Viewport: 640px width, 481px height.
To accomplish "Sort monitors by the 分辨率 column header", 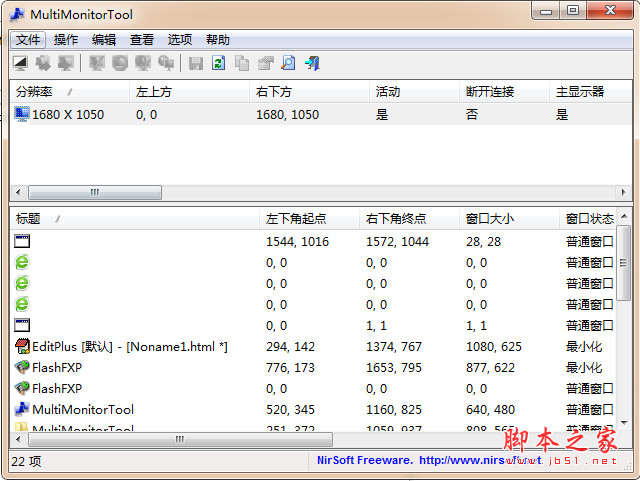I will coord(70,91).
